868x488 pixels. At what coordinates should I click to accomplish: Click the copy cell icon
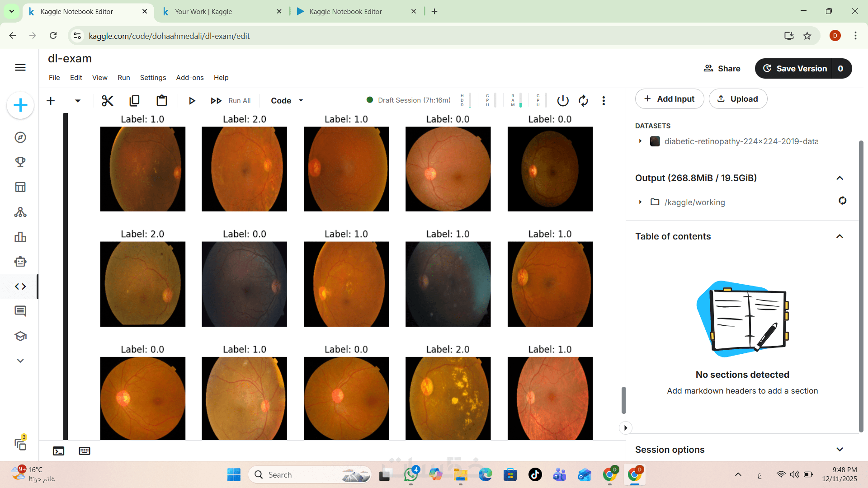click(x=134, y=100)
